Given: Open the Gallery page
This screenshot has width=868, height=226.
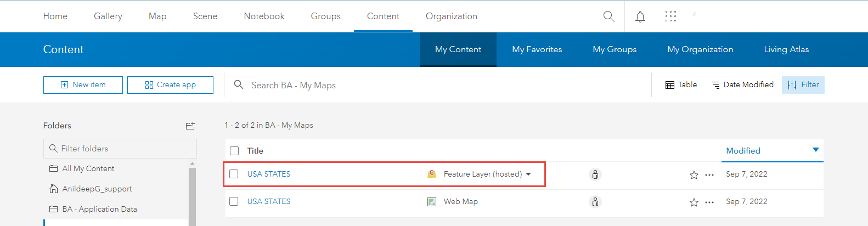Looking at the screenshot, I should [108, 16].
